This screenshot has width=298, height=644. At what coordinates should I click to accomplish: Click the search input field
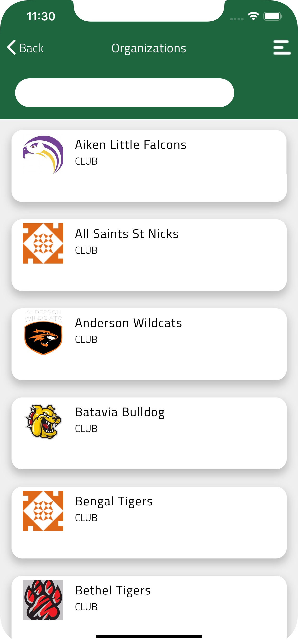tap(125, 93)
